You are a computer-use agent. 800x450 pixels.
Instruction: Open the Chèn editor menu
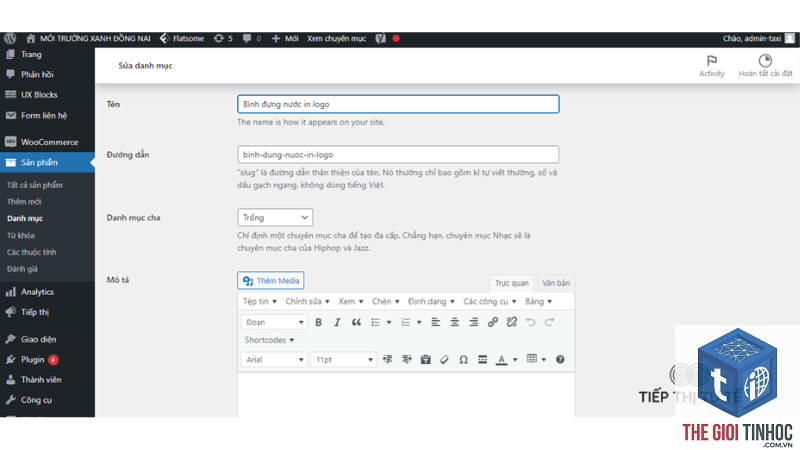(x=386, y=302)
